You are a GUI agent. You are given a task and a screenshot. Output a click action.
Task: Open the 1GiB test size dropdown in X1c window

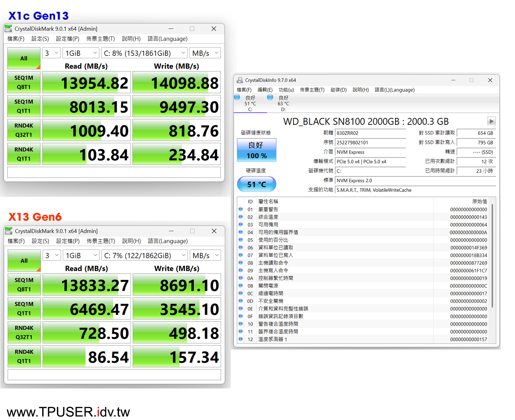[x=81, y=53]
